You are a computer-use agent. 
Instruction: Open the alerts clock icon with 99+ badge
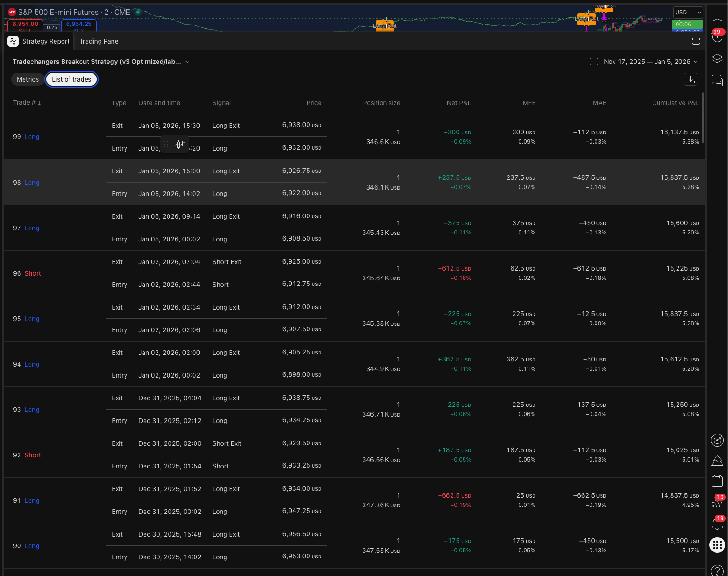coord(717,37)
